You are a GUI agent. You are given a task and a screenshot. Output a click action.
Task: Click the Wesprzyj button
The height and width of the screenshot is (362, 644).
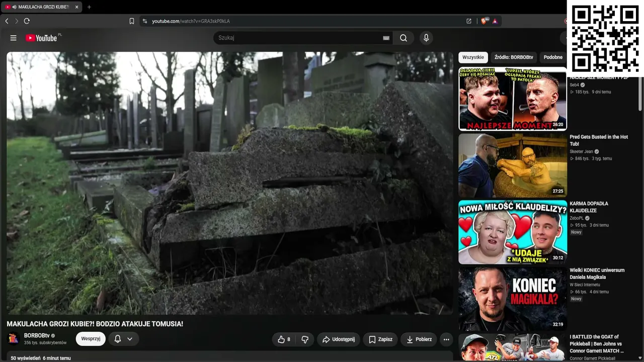click(91, 339)
